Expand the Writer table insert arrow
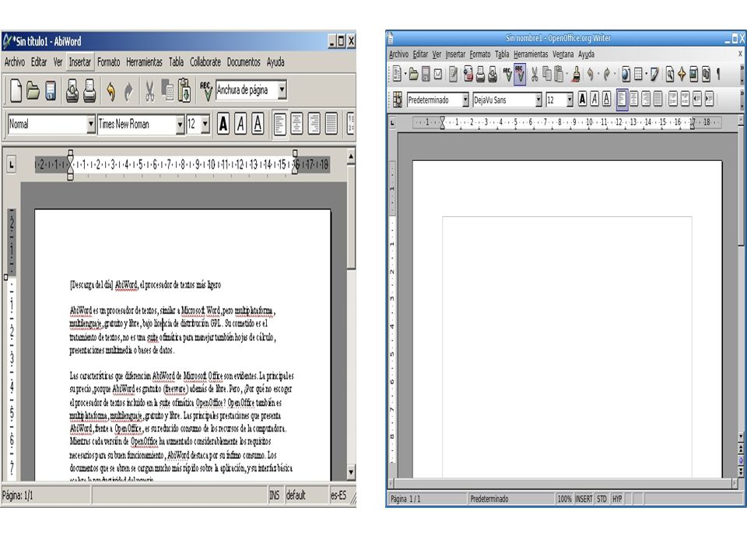The image size is (747, 560). point(646,74)
